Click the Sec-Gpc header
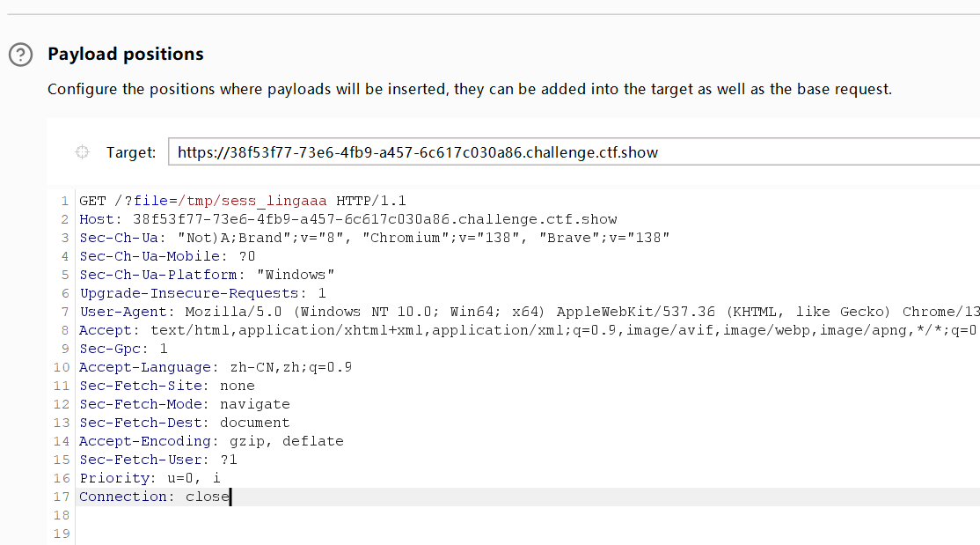Image resolution: width=980 pixels, height=545 pixels. (123, 349)
